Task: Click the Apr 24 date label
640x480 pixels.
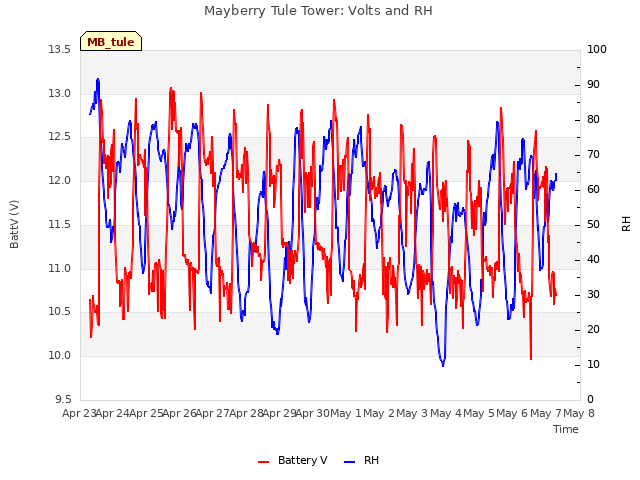Action: [113, 414]
